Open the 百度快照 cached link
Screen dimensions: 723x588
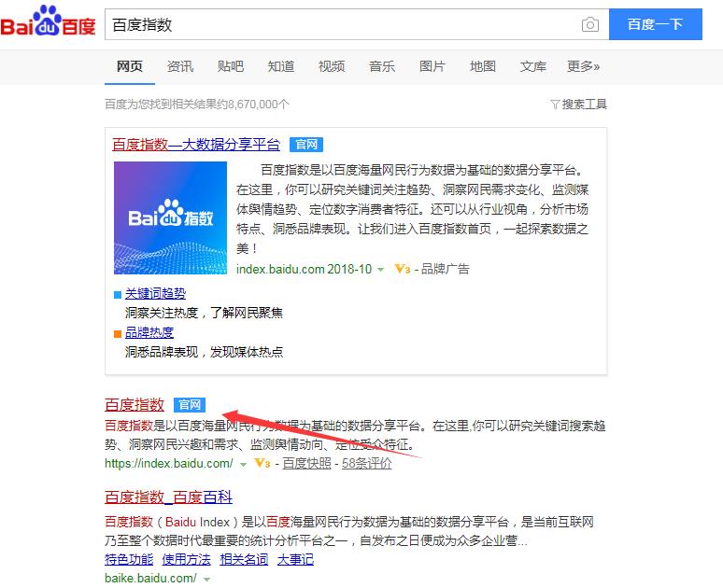(306, 463)
